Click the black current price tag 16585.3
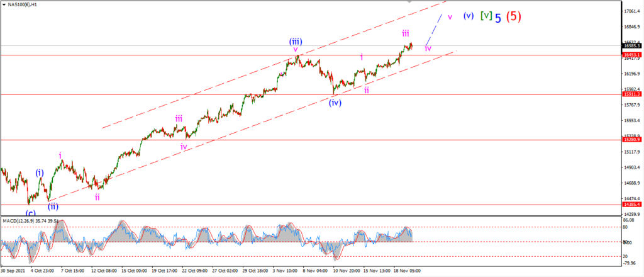Image resolution: width=644 pixels, height=277 pixels. pyautogui.click(x=633, y=46)
